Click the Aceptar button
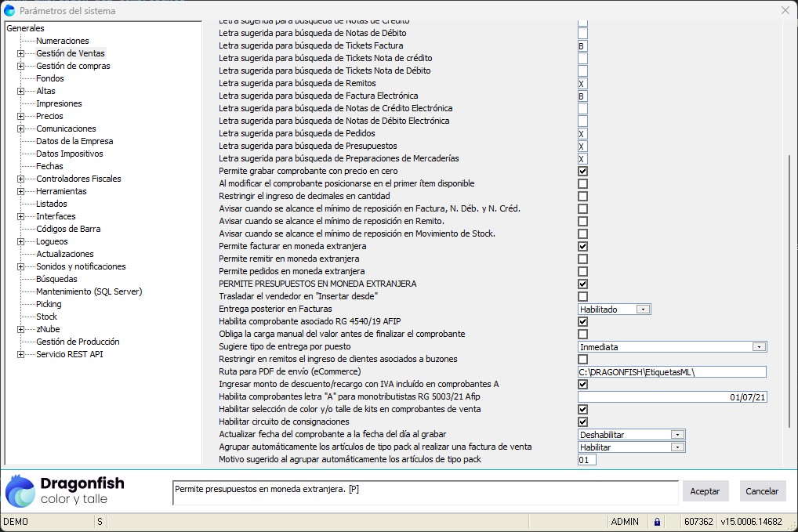This screenshot has height=532, width=798. click(705, 491)
